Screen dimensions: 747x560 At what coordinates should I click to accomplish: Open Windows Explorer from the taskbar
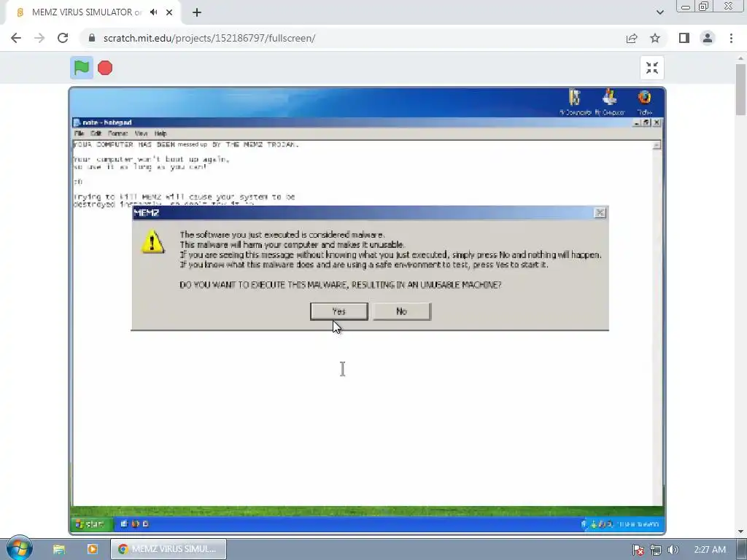click(x=58, y=549)
